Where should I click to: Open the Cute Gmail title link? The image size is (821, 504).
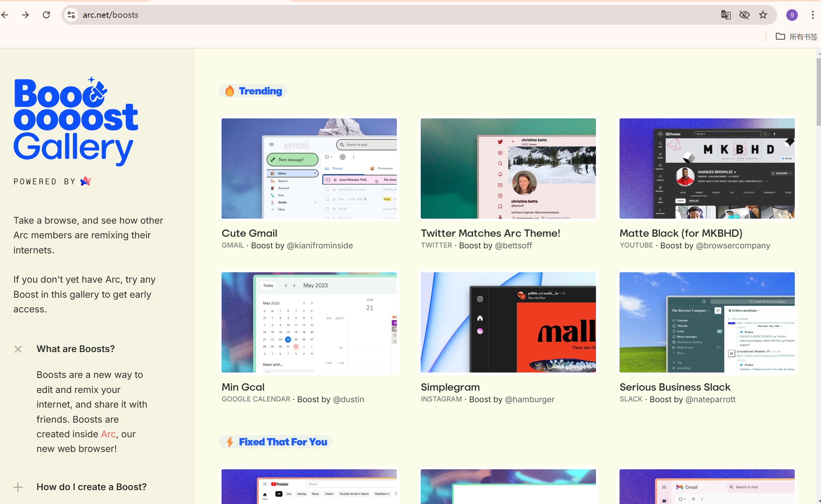(x=249, y=233)
